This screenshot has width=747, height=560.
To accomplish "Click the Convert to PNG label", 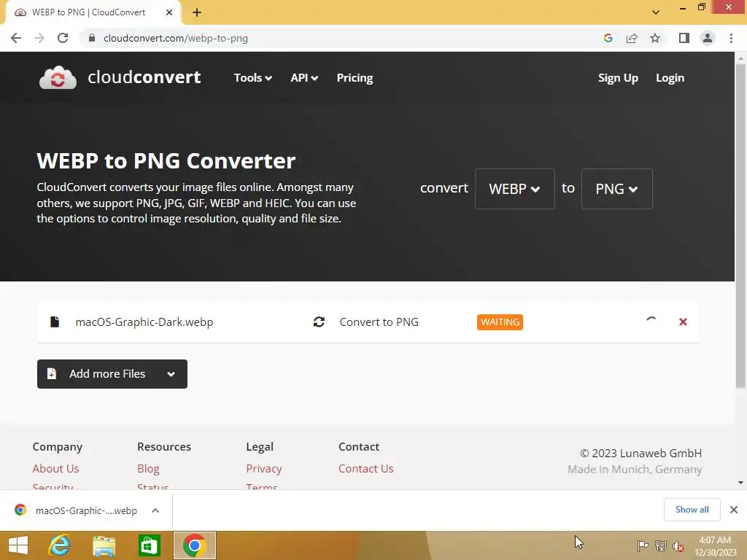I will click(379, 322).
